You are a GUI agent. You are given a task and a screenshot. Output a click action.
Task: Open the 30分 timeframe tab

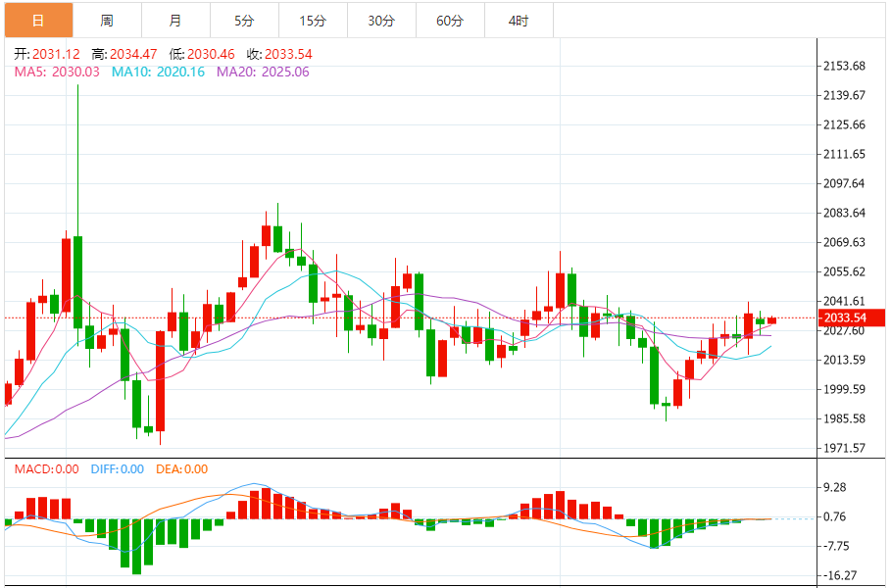382,21
